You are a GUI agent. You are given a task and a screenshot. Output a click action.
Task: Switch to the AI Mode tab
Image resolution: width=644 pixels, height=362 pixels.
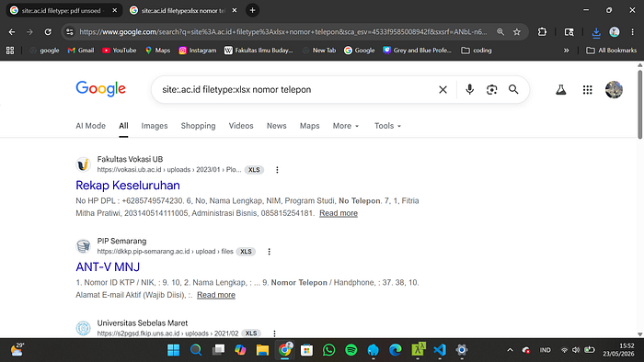[x=90, y=126]
